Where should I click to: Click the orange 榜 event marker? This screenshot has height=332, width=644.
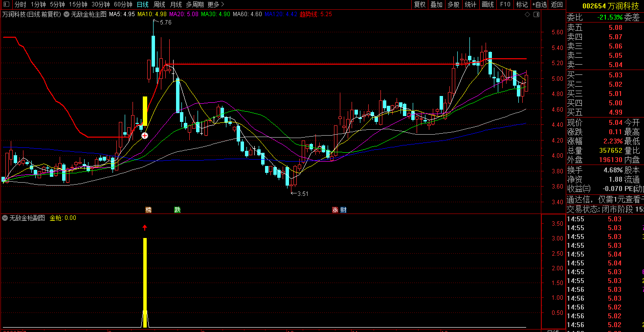click(x=148, y=210)
